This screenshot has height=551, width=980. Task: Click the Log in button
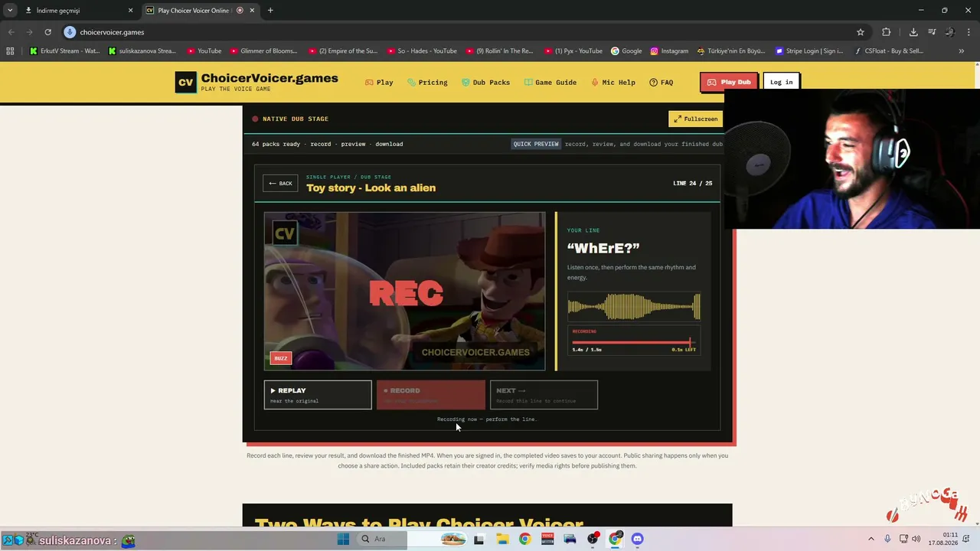[781, 82]
